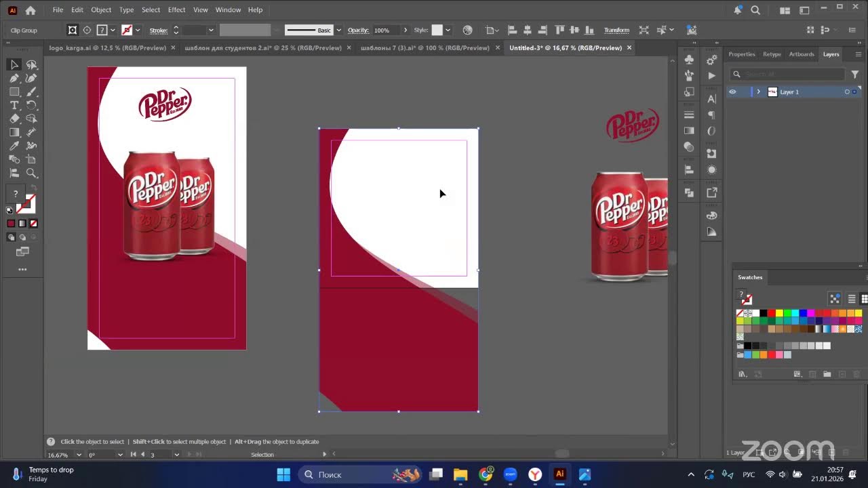This screenshot has width=868, height=488.
Task: Toggle visibility of Layer 1
Action: tap(732, 92)
